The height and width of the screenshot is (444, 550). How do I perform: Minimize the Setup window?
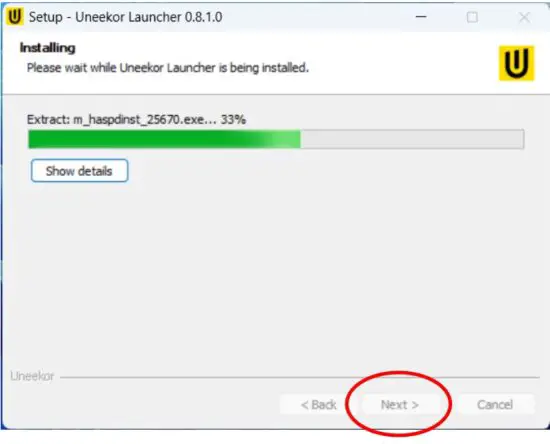click(x=421, y=16)
